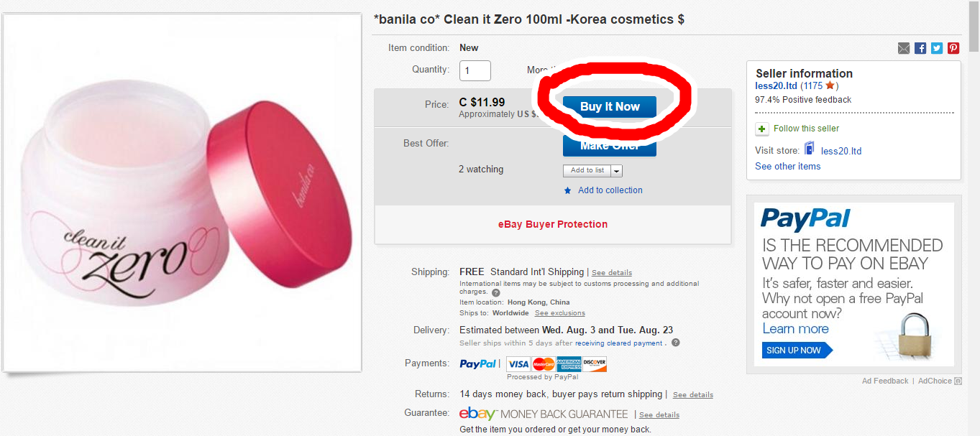Share this item on Facebook

click(920, 48)
